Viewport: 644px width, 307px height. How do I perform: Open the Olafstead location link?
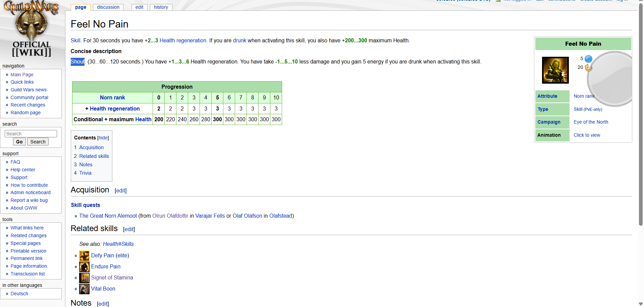281,216
